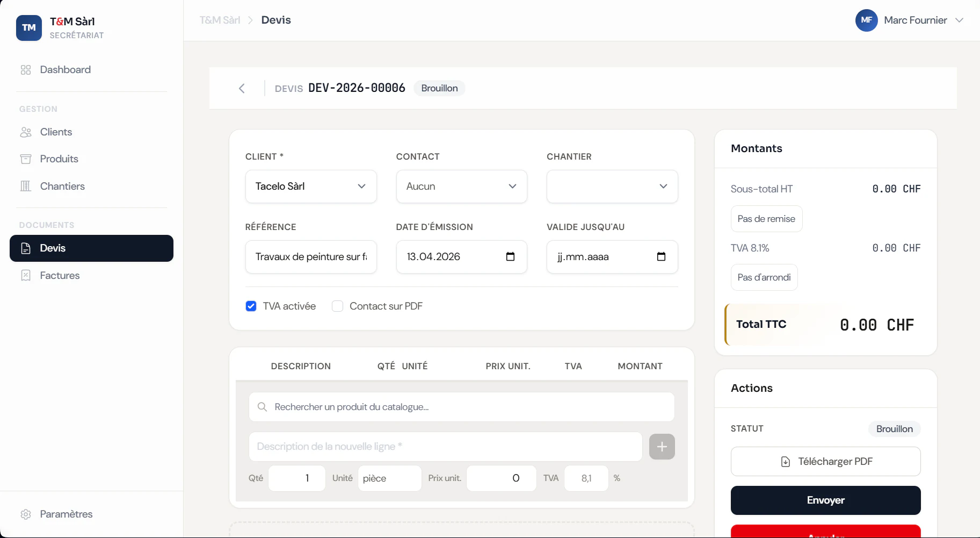
Task: Click the Marc Fournier user name
Action: 916,20
